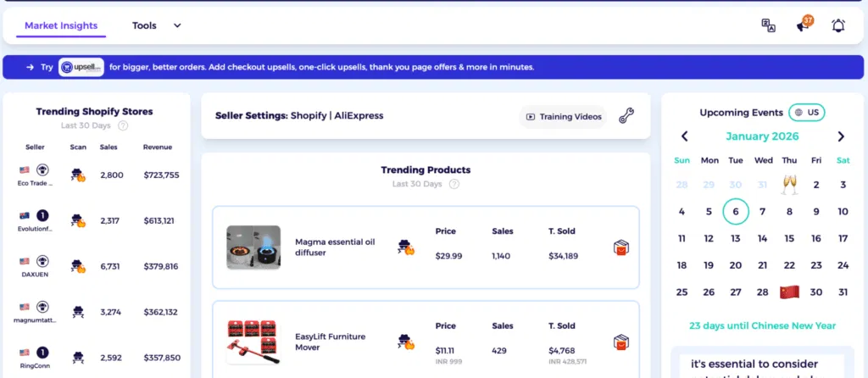Image resolution: width=868 pixels, height=378 pixels.
Task: Click Evolutionf store badge icon
Action: 42,215
